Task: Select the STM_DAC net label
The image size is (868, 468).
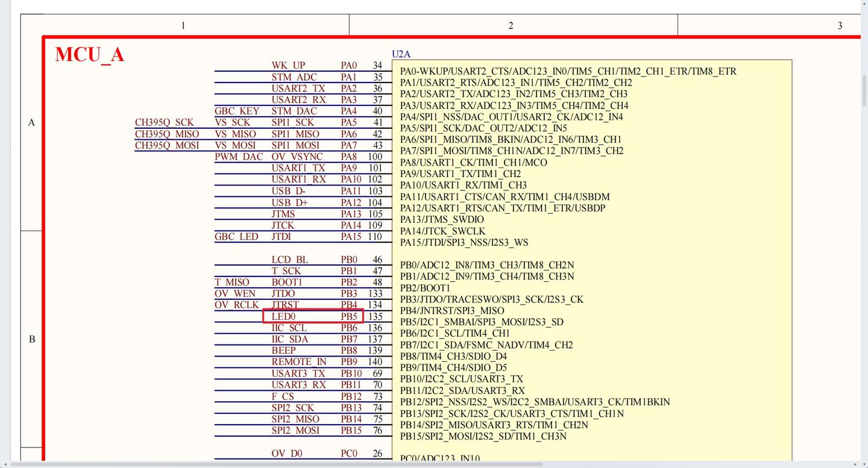Action: pyautogui.click(x=294, y=111)
